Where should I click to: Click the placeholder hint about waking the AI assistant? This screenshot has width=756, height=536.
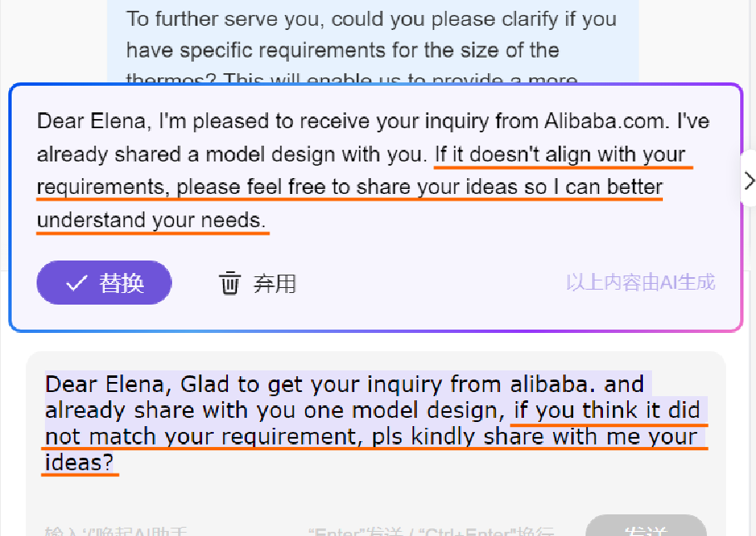tap(116, 531)
